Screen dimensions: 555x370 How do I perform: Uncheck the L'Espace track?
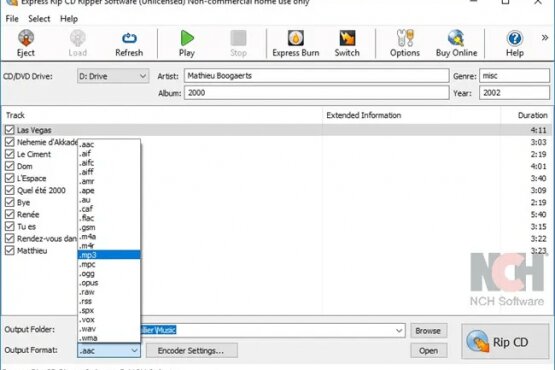click(x=10, y=178)
